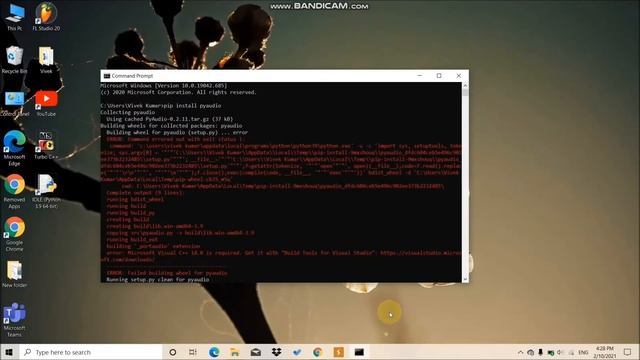Select the Recycle Bin desktop icon
Screen dimensions: 640x360
pos(14,60)
